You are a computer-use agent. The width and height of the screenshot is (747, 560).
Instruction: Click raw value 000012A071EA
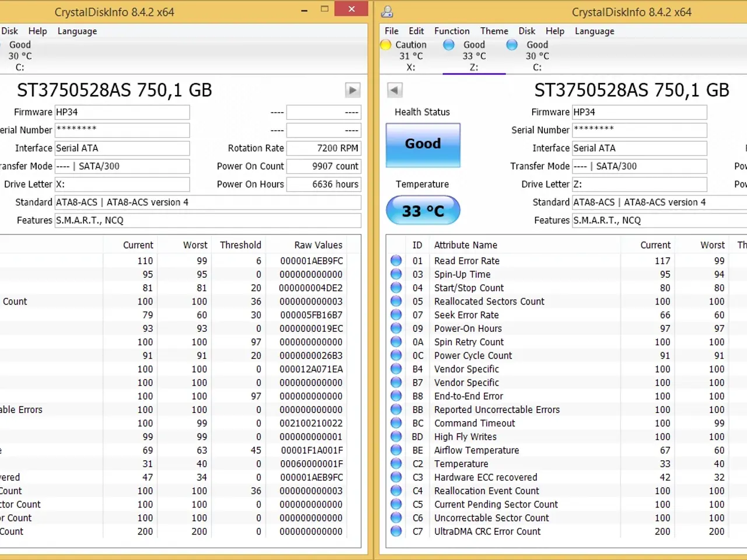[311, 369]
